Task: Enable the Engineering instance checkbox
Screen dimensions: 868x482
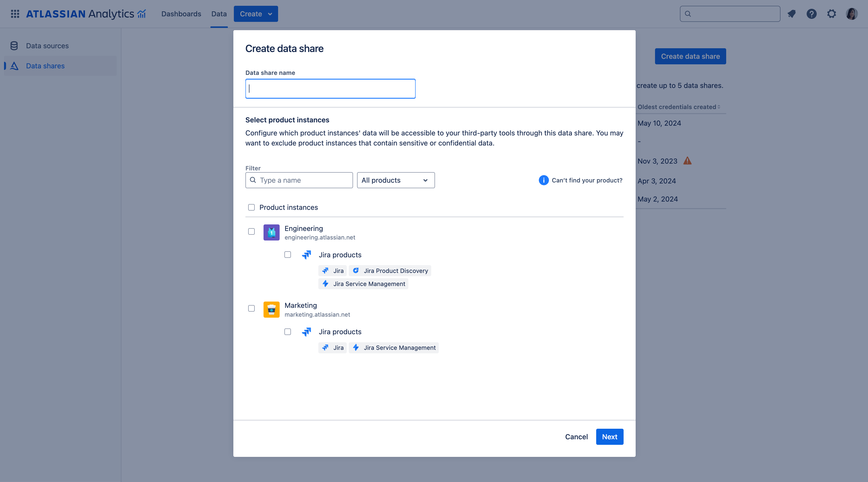Action: point(251,231)
